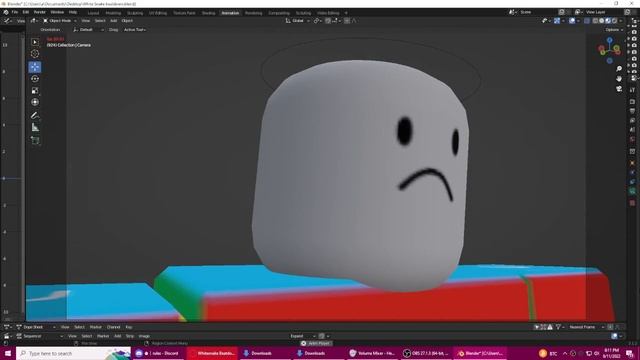This screenshot has height=360, width=640.
Task: Add a new workspace tab with plus
Action: coord(346,13)
